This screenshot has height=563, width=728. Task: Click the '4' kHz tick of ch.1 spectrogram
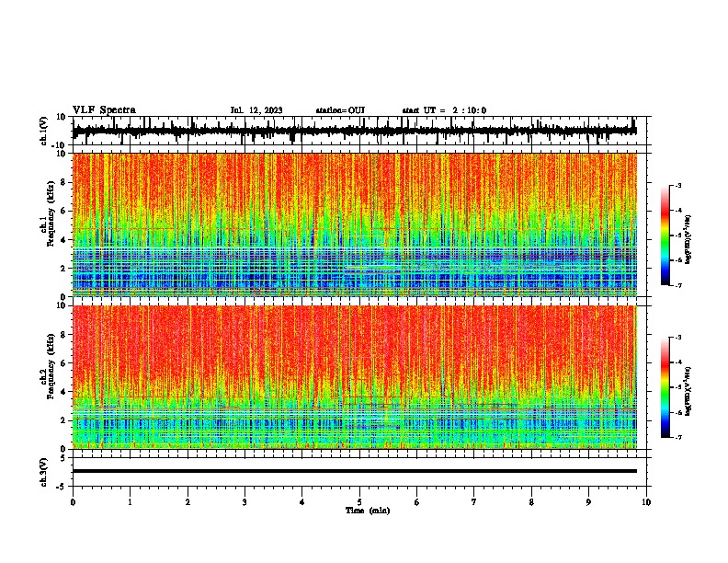pyautogui.click(x=63, y=240)
